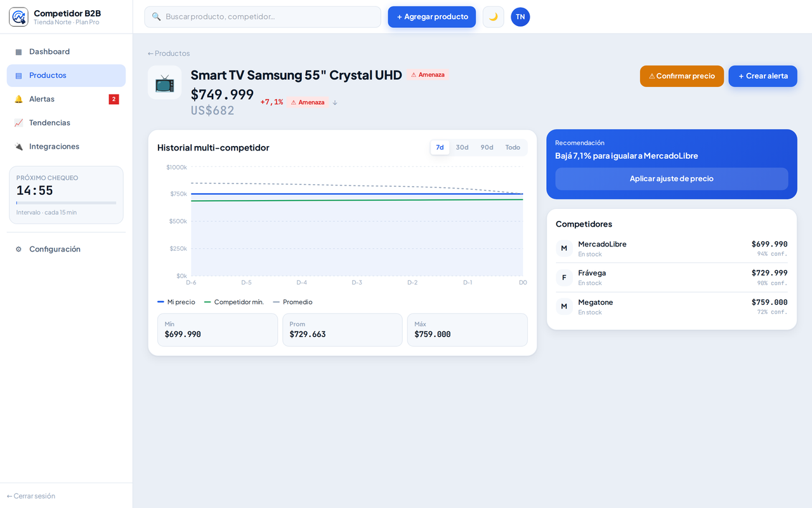Click the Integraciones plug icon
812x508 pixels.
coord(18,147)
